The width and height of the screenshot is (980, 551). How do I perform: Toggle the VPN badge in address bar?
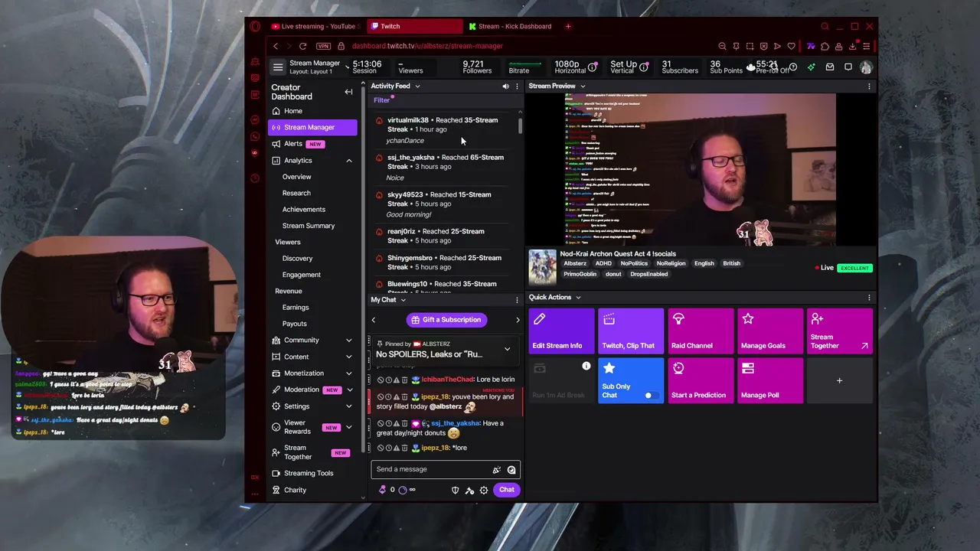click(322, 47)
